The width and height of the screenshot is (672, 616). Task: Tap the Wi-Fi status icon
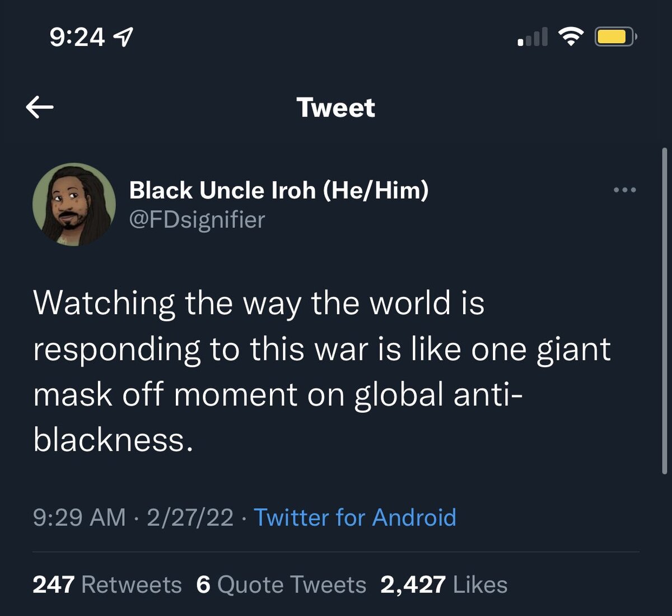(x=570, y=37)
